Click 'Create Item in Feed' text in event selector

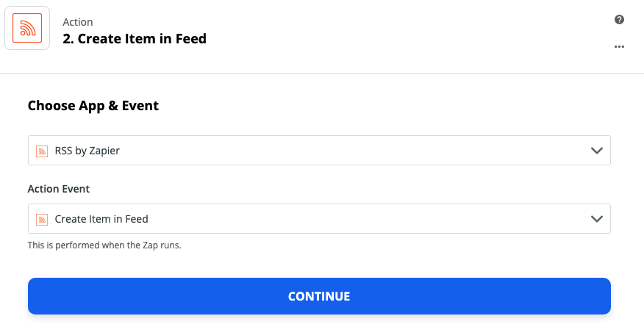pyautogui.click(x=101, y=219)
